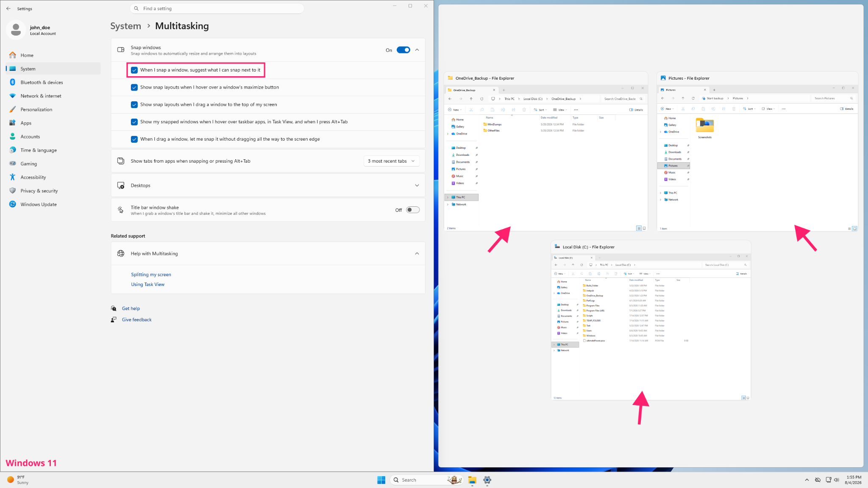
Task: Open Personalization settings
Action: click(53, 109)
